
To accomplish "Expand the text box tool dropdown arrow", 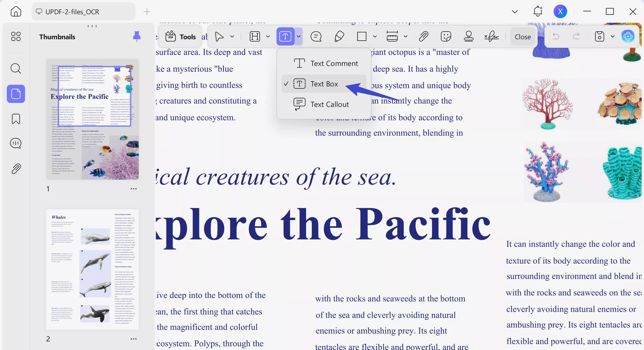I will 299,37.
